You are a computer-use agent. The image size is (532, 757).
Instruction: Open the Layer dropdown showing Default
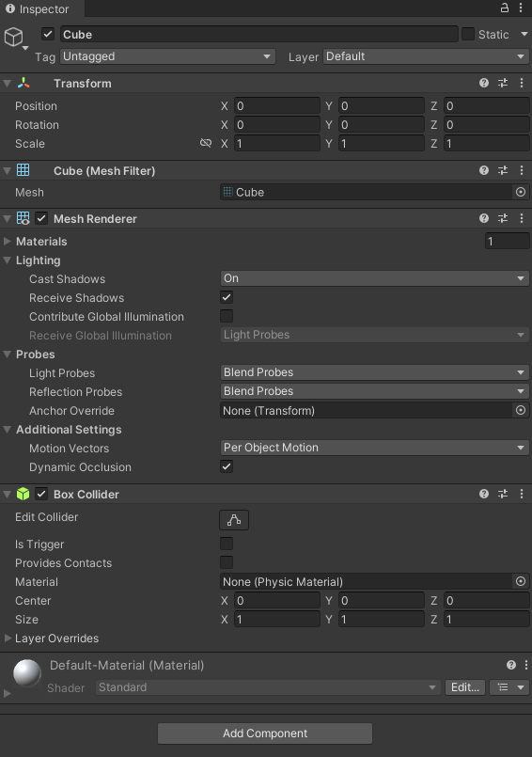click(x=426, y=56)
